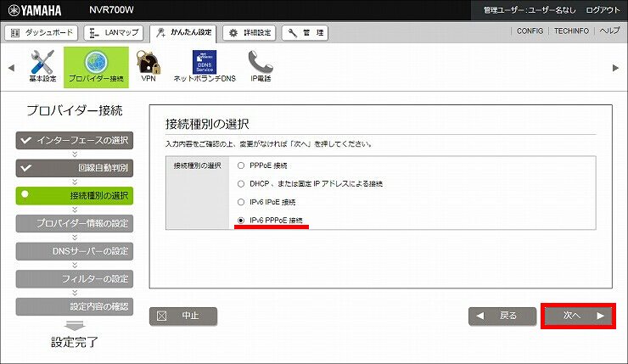Screen dimensions: 628x364
Task: Select the DHCP or fixed IP radio button
Action: (241, 184)
